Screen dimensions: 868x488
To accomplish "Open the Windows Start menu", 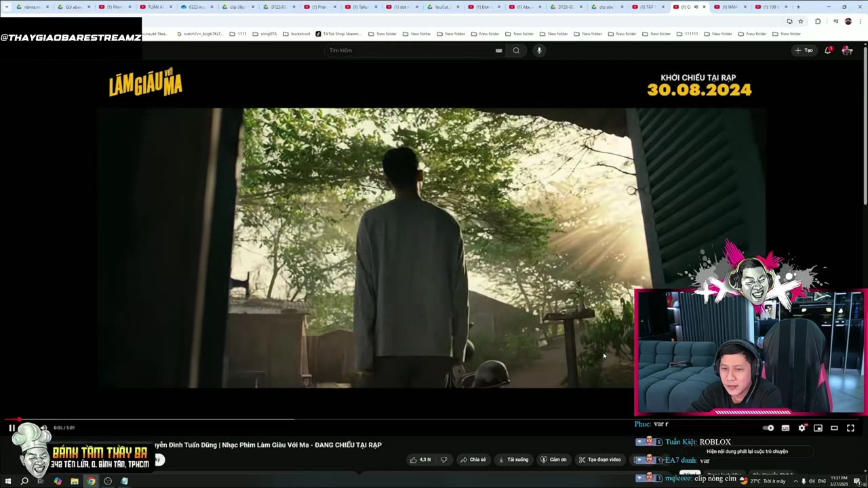I will [8, 481].
